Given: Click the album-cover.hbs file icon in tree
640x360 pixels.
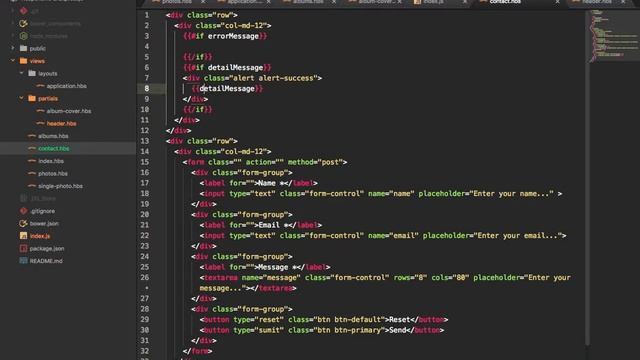Looking at the screenshot, I should [x=40, y=111].
